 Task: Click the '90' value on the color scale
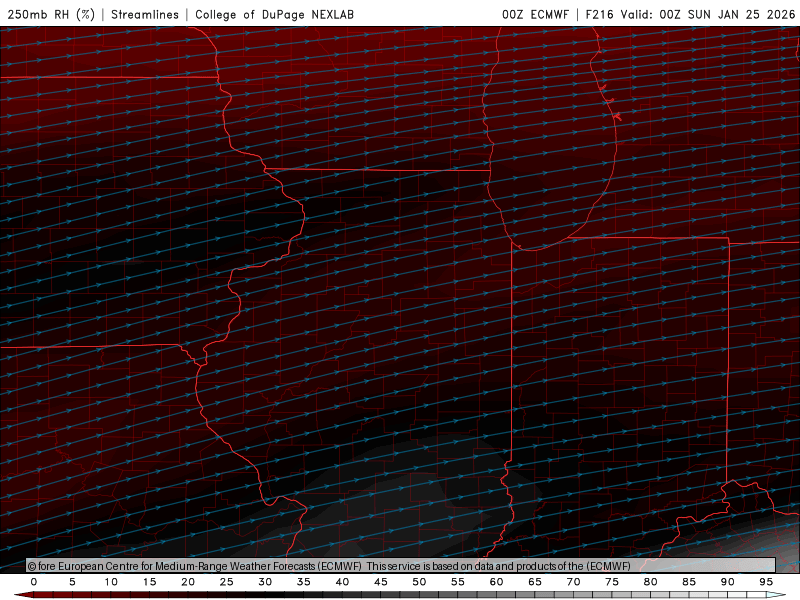728,582
